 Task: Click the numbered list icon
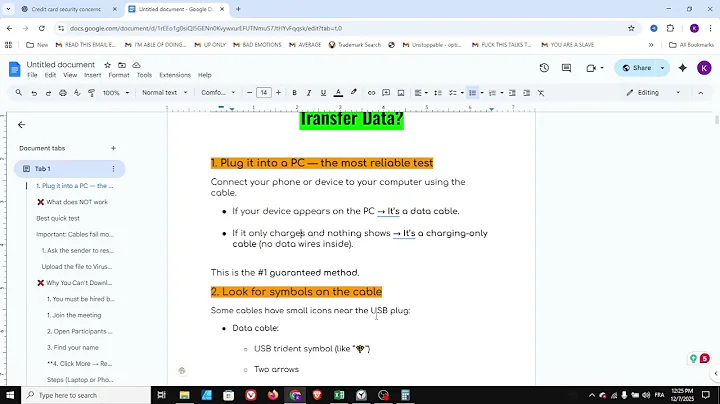[x=492, y=93]
